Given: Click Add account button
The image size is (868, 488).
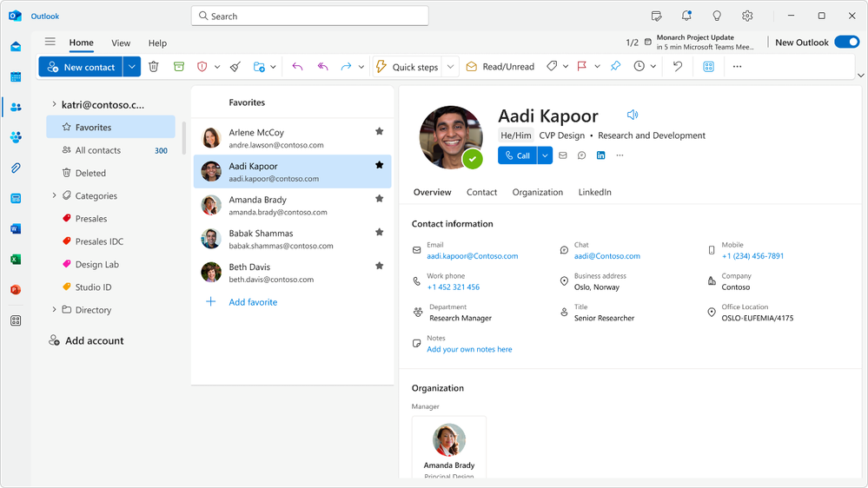Looking at the screenshot, I should point(86,341).
